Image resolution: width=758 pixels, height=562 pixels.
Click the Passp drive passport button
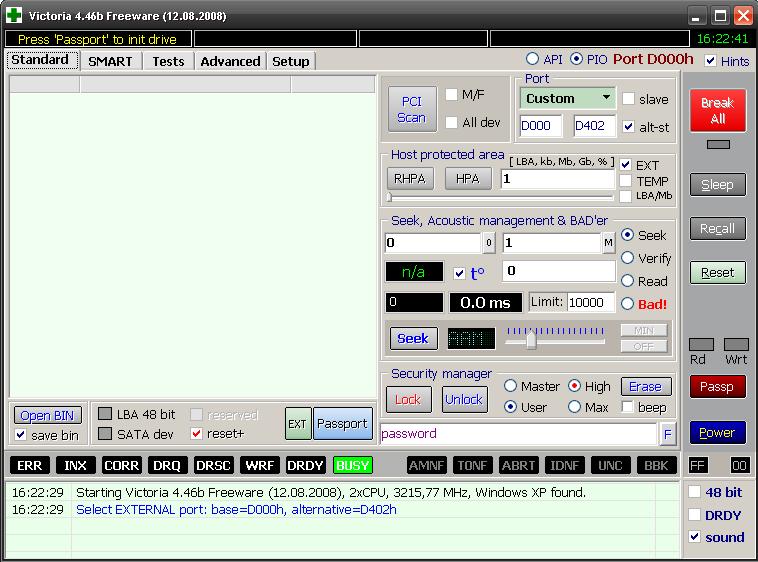coord(717,387)
